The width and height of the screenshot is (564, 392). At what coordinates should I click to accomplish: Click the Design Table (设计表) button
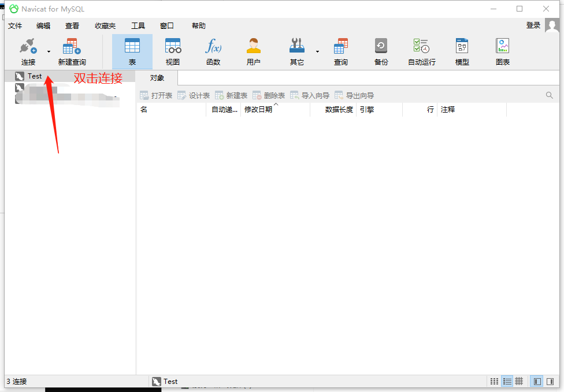[x=194, y=96]
